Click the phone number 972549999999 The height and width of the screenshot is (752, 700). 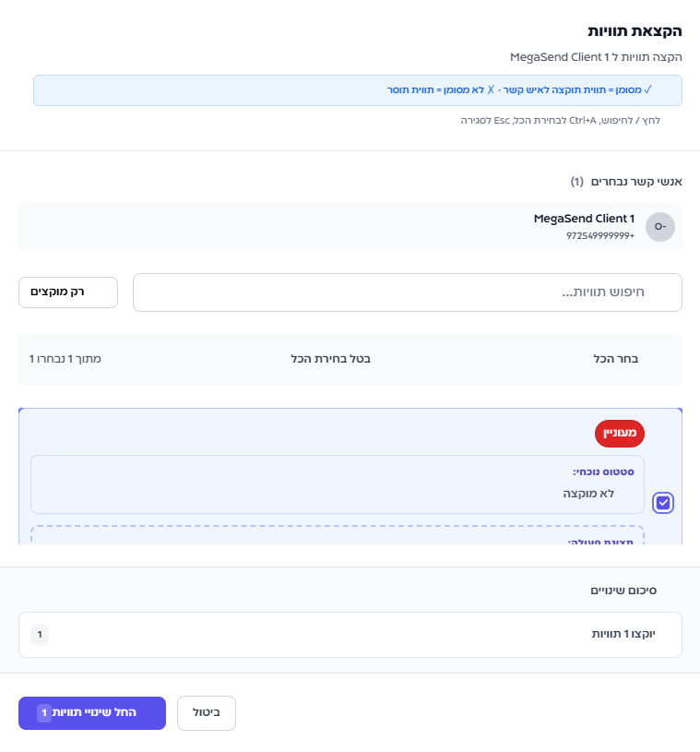coord(599,236)
